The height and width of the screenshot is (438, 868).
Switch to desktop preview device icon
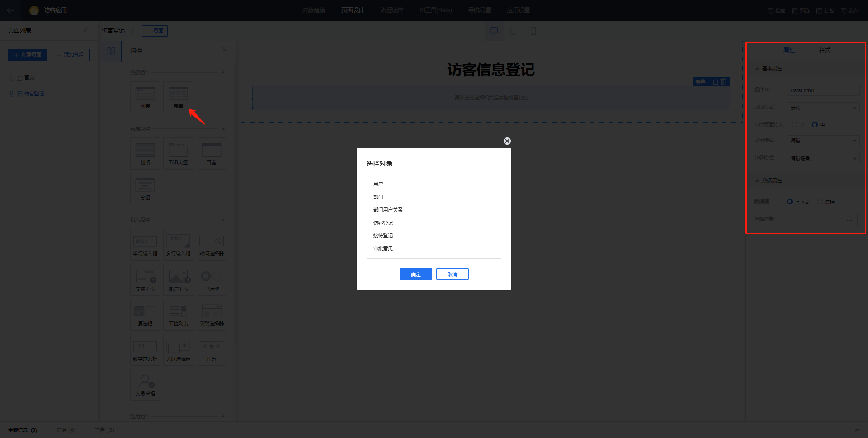pos(494,31)
